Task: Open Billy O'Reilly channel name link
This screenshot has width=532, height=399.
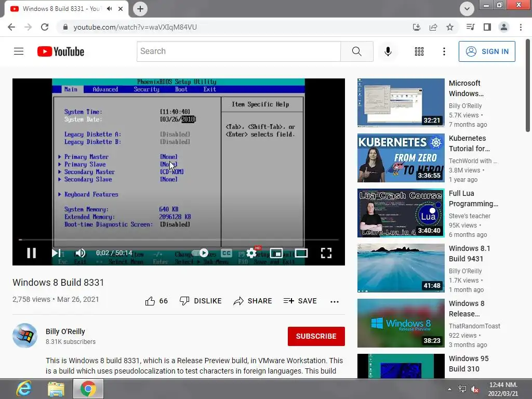Action: click(65, 331)
